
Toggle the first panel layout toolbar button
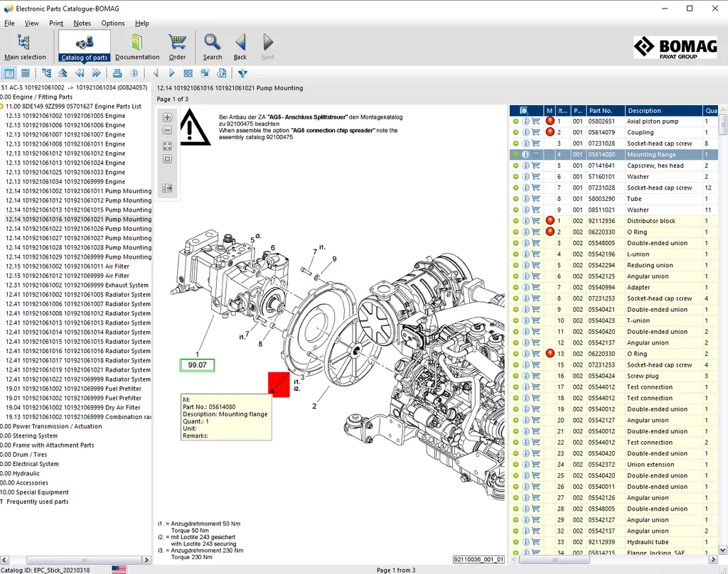pyautogui.click(x=9, y=73)
